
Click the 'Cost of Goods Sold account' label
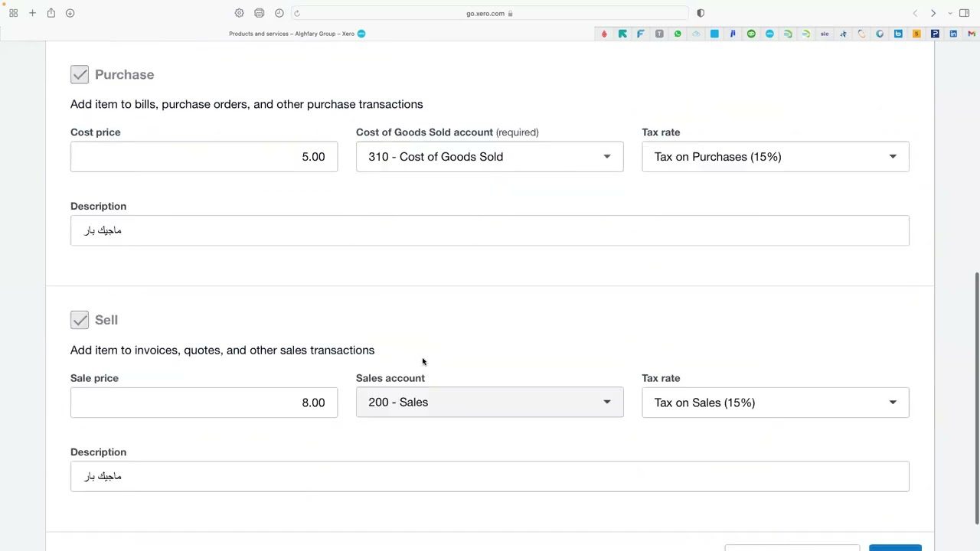(x=424, y=132)
